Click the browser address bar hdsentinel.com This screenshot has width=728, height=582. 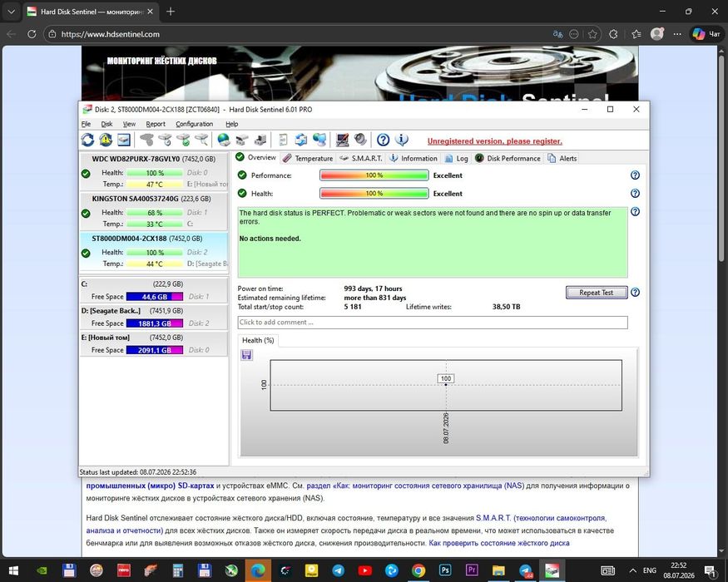click(297, 34)
